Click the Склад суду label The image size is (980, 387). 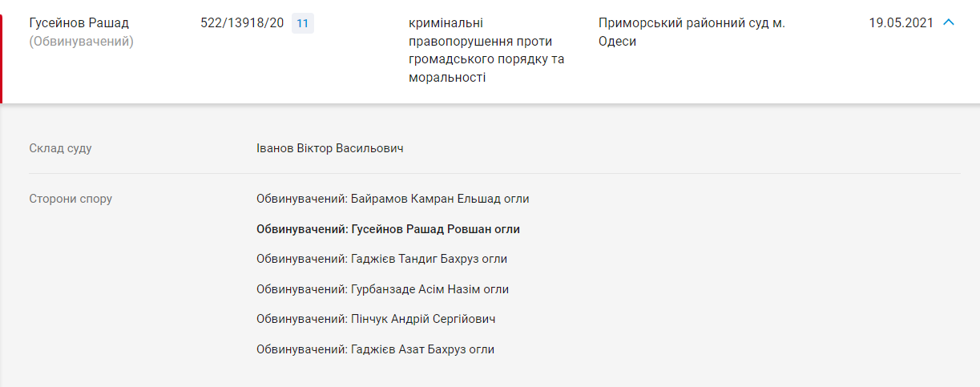coord(60,149)
